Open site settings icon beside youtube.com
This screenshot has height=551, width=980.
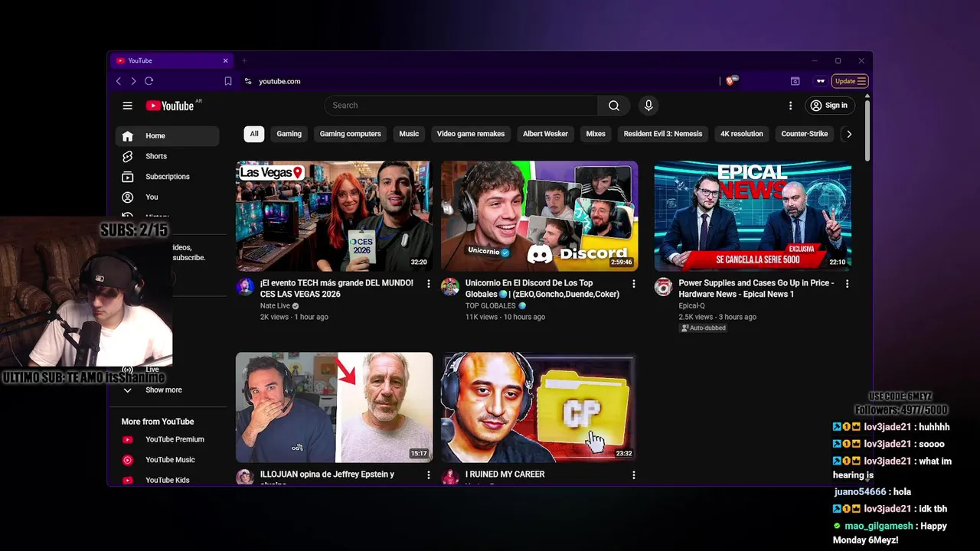(x=247, y=81)
